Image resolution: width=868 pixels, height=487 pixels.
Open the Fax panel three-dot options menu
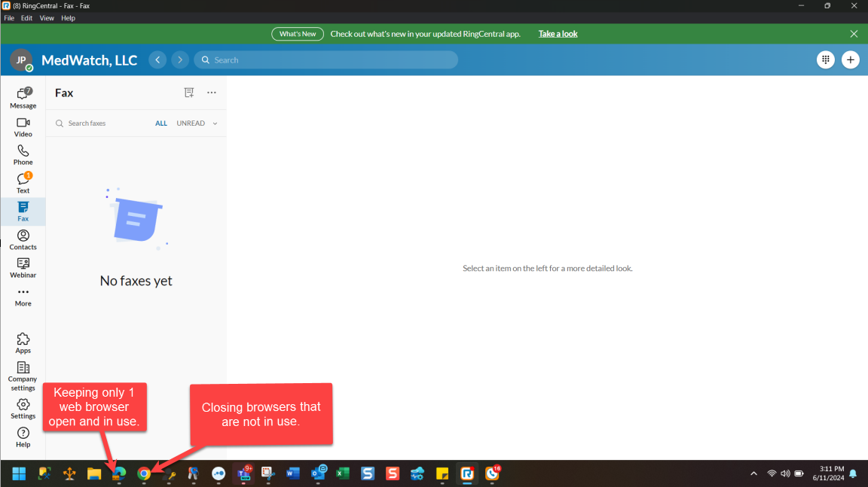click(x=212, y=93)
